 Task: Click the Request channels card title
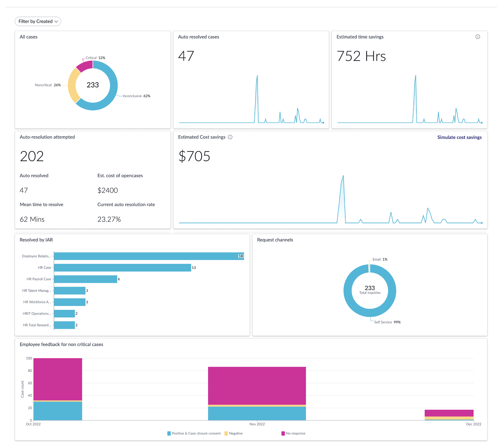coord(275,240)
